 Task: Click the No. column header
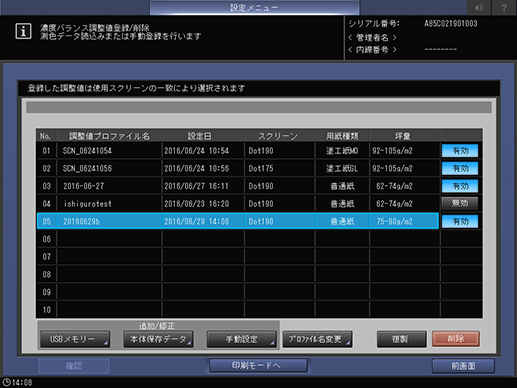pyautogui.click(x=46, y=136)
